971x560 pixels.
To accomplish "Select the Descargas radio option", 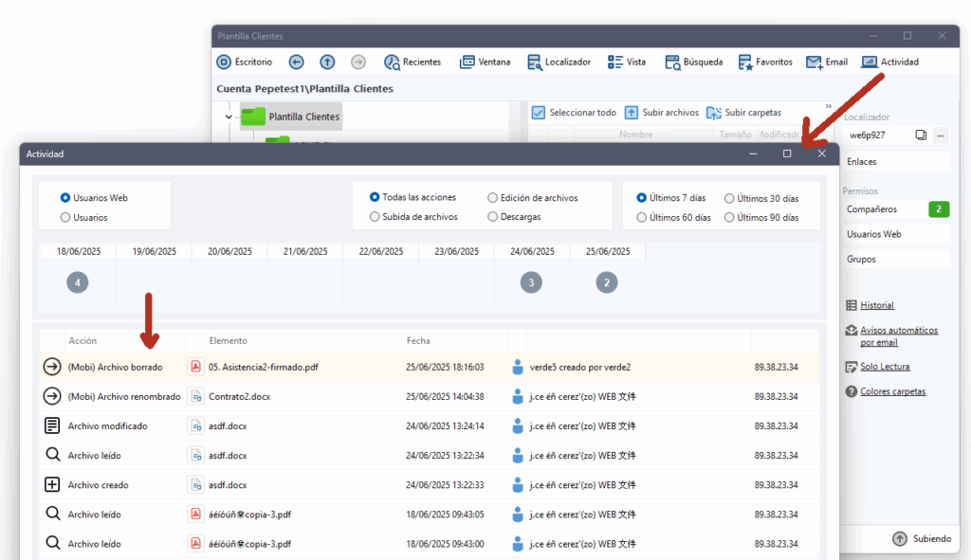I will point(492,217).
